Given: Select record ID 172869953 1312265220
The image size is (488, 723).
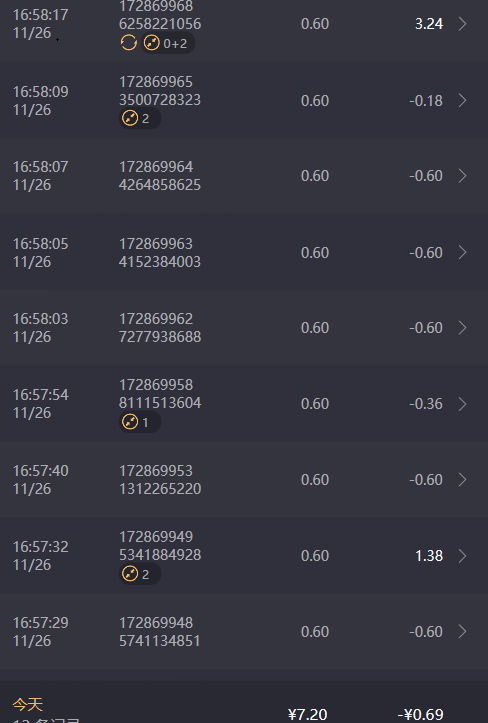Looking at the screenshot, I should click(x=160, y=480).
